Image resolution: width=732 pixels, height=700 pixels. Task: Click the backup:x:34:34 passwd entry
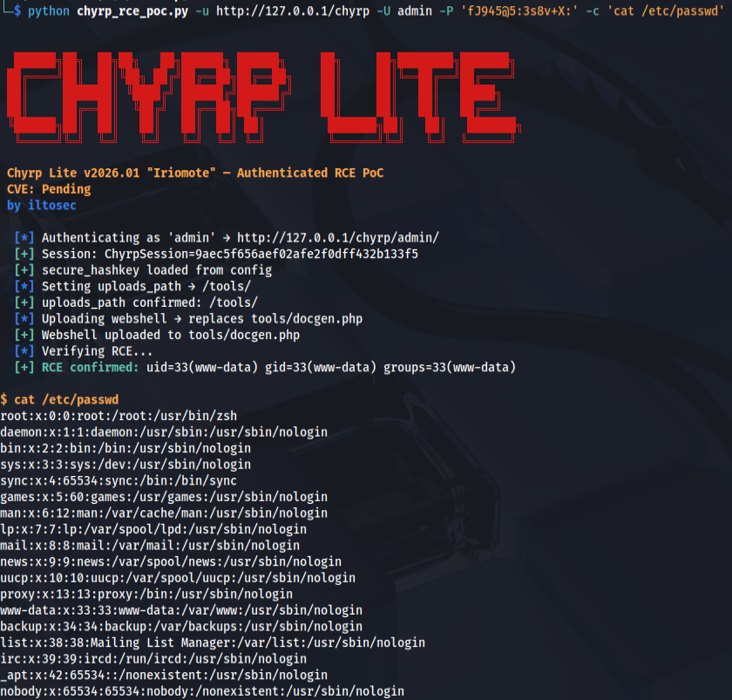(x=181, y=626)
